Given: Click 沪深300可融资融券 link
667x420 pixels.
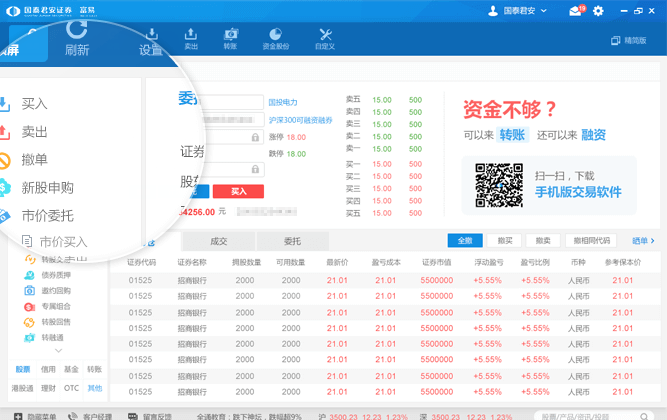Looking at the screenshot, I should tap(300, 120).
